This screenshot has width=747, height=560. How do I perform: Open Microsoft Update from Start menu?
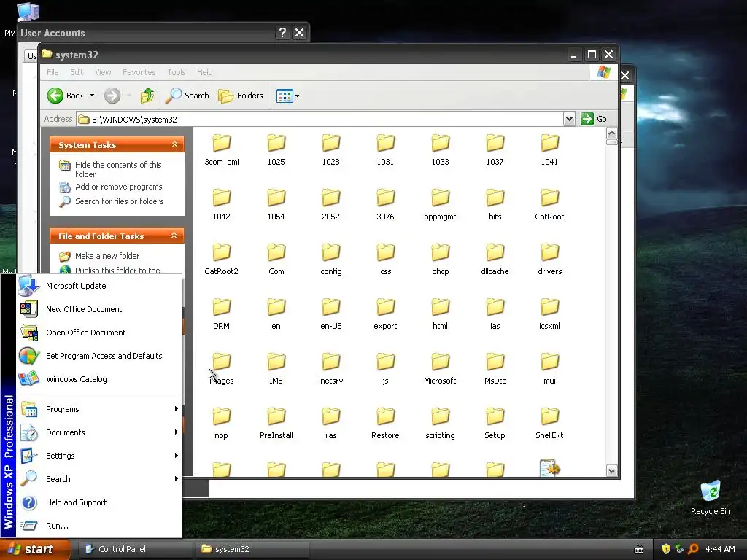click(x=99, y=286)
